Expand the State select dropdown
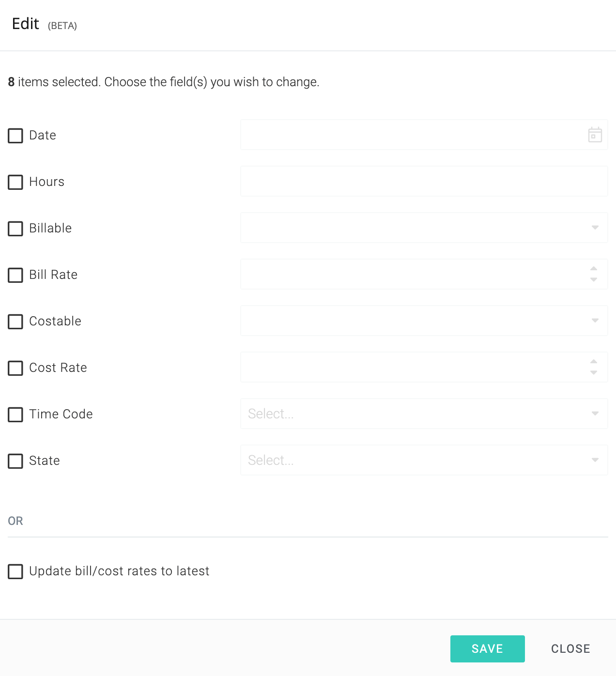The height and width of the screenshot is (676, 616). coord(424,460)
